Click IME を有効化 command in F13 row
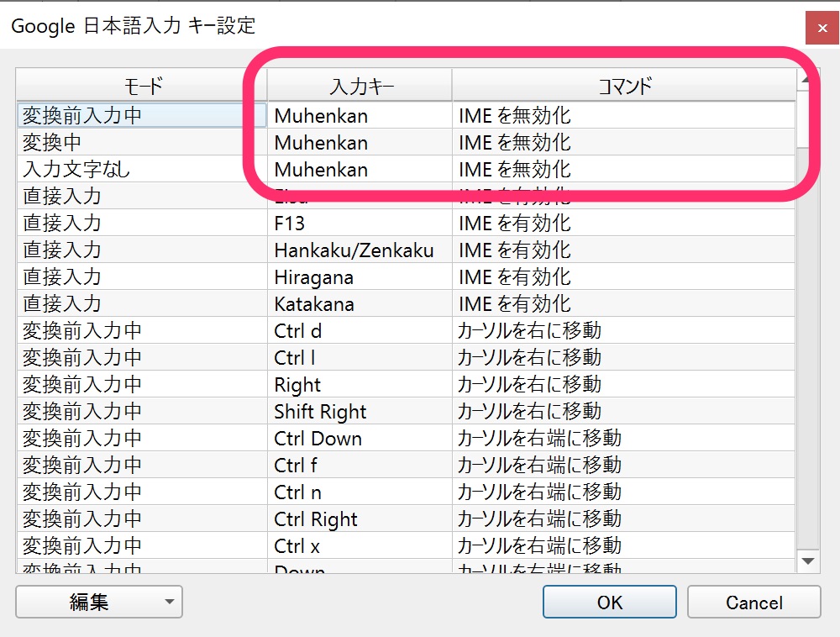 623,223
